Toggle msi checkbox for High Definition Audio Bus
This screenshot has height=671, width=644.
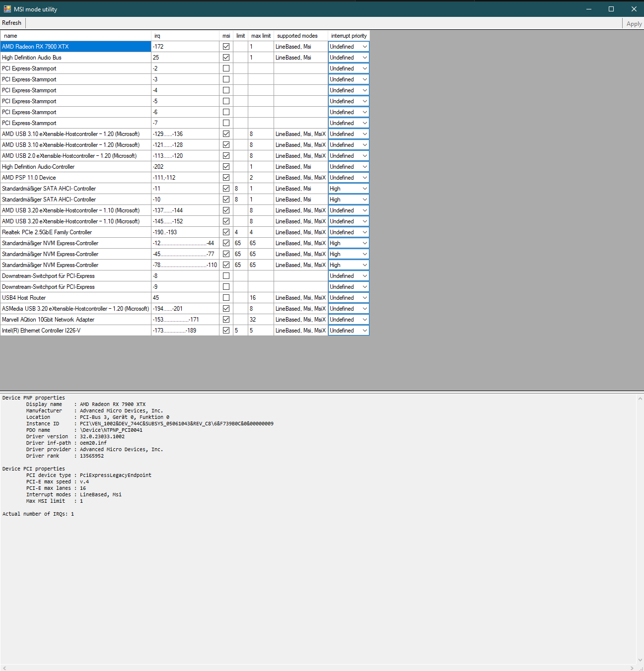coord(226,58)
